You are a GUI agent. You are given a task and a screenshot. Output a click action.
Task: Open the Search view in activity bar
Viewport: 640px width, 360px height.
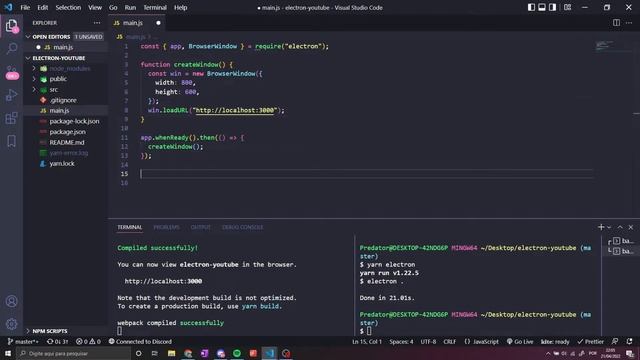click(x=11, y=49)
